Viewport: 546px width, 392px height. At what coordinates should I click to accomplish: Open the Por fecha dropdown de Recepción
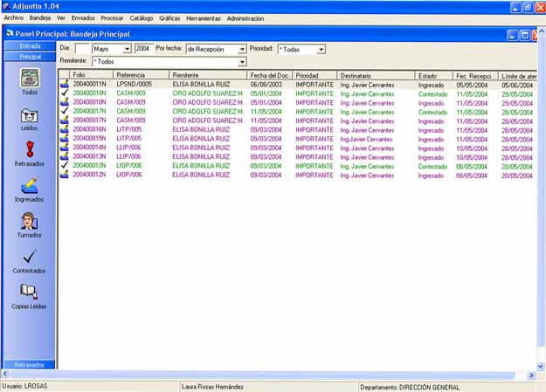pos(242,50)
